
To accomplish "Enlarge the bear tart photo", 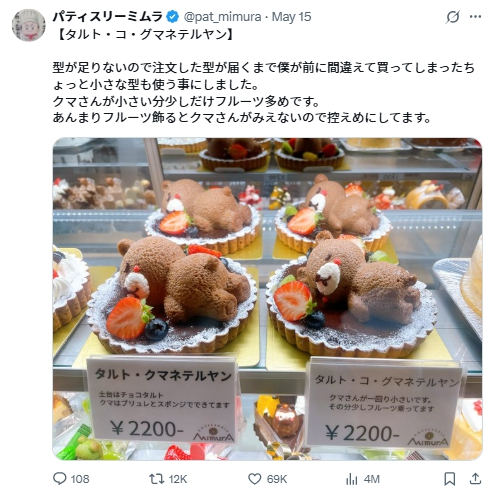I will tap(267, 299).
